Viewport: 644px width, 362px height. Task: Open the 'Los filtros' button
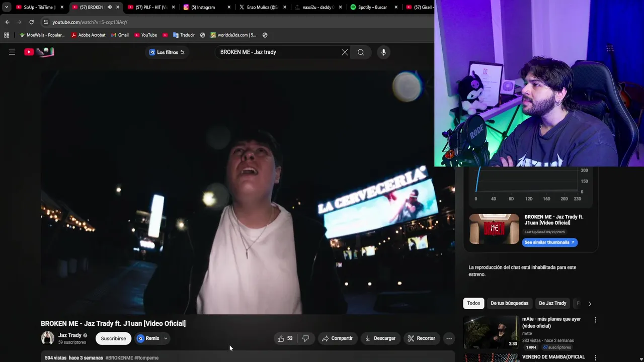pyautogui.click(x=167, y=52)
